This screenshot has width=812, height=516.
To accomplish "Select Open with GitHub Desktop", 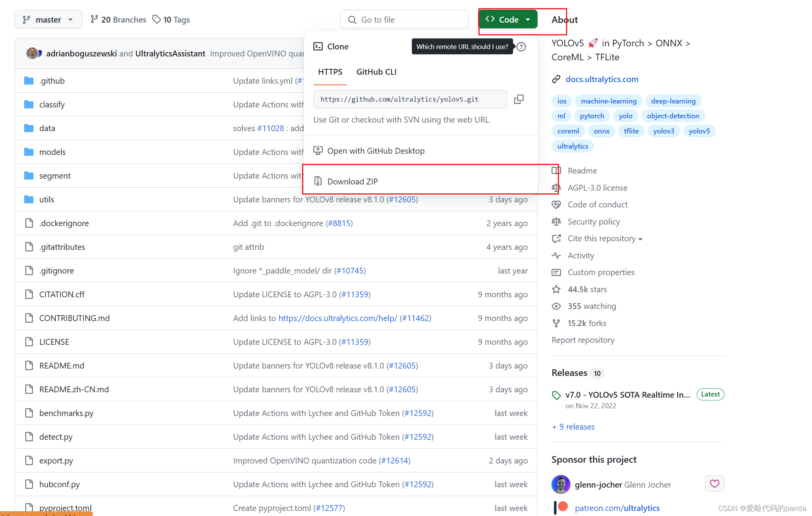I will 376,151.
